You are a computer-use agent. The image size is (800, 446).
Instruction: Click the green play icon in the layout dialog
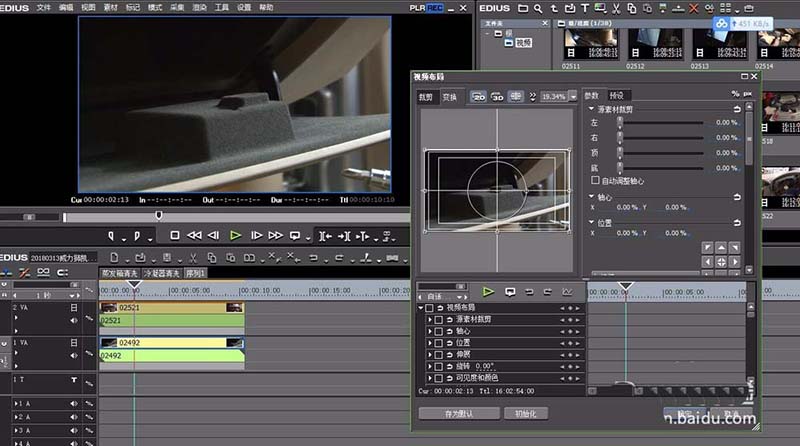pyautogui.click(x=488, y=292)
